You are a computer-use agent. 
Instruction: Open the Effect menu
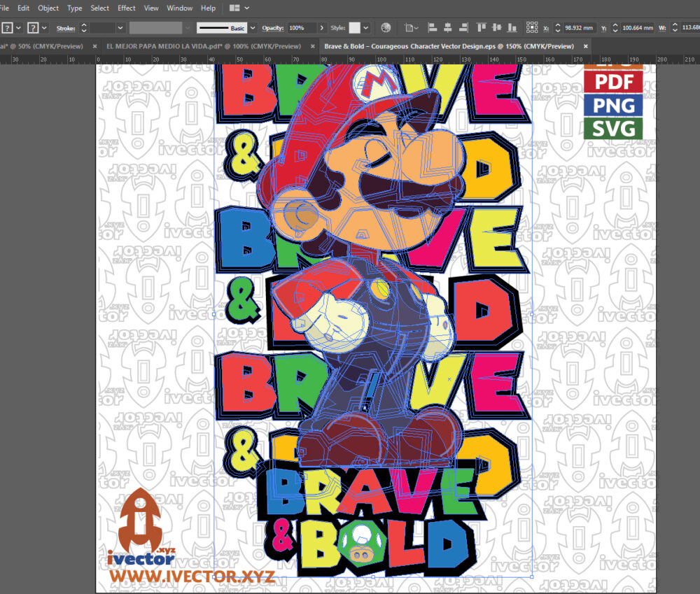126,8
